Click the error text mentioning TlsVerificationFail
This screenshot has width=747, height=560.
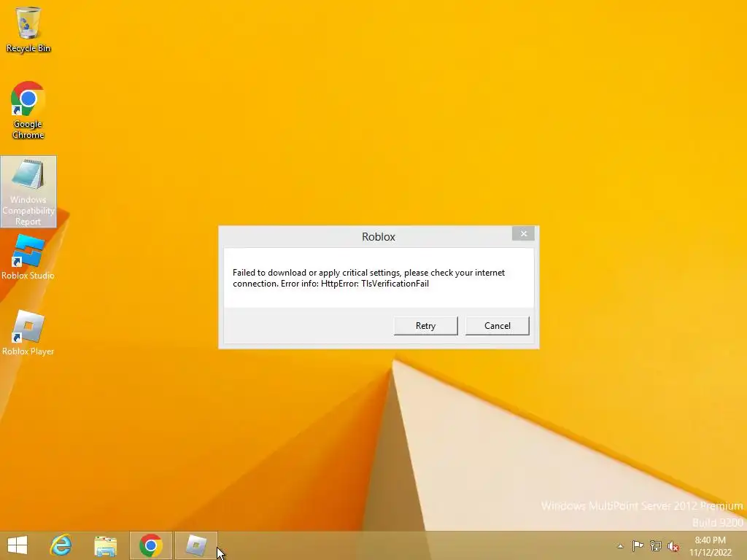click(368, 278)
